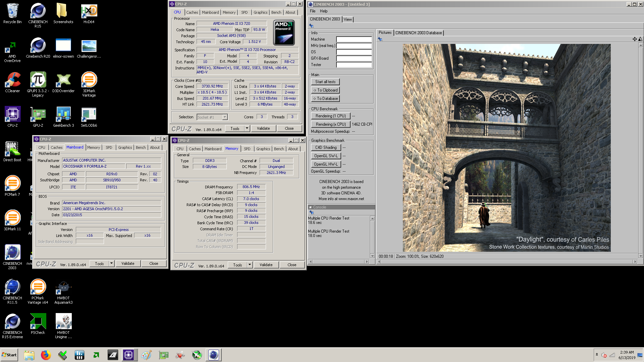Click pin icon in Console panel
The width and height of the screenshot is (644, 362).
(312, 213)
